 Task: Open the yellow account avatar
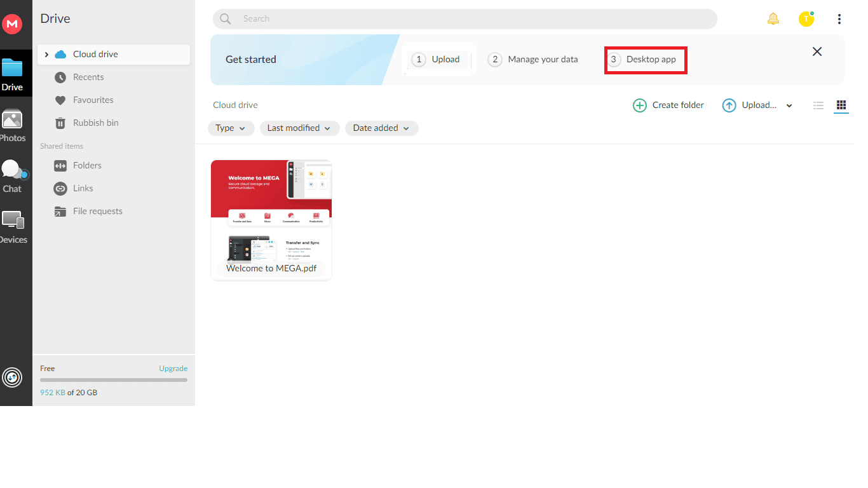(x=806, y=19)
